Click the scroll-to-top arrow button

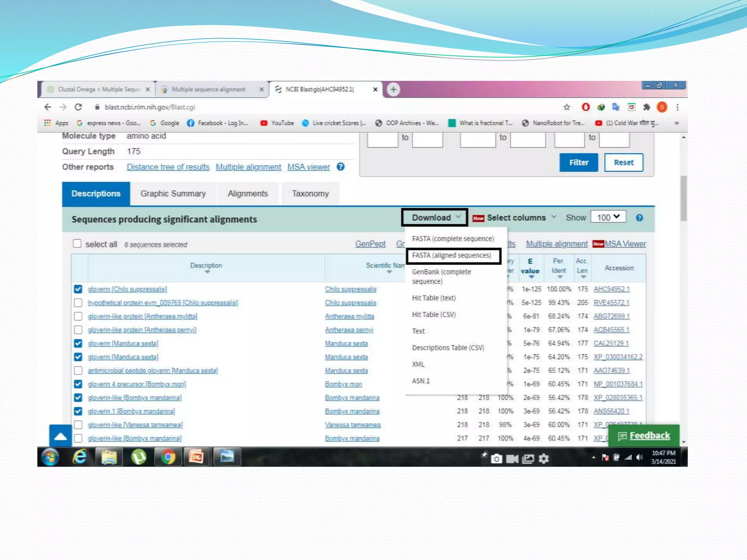[x=61, y=436]
